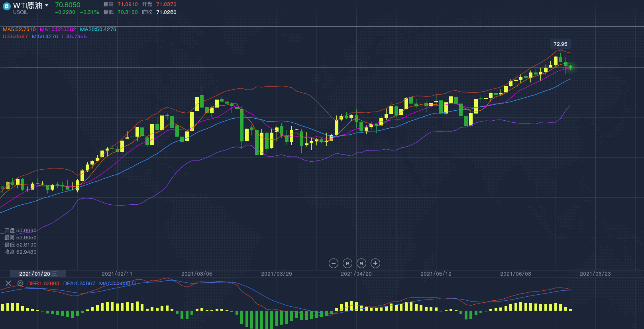Select the MA10:52.5582 moving average label
This screenshot has height=329, width=644.
click(x=58, y=29)
